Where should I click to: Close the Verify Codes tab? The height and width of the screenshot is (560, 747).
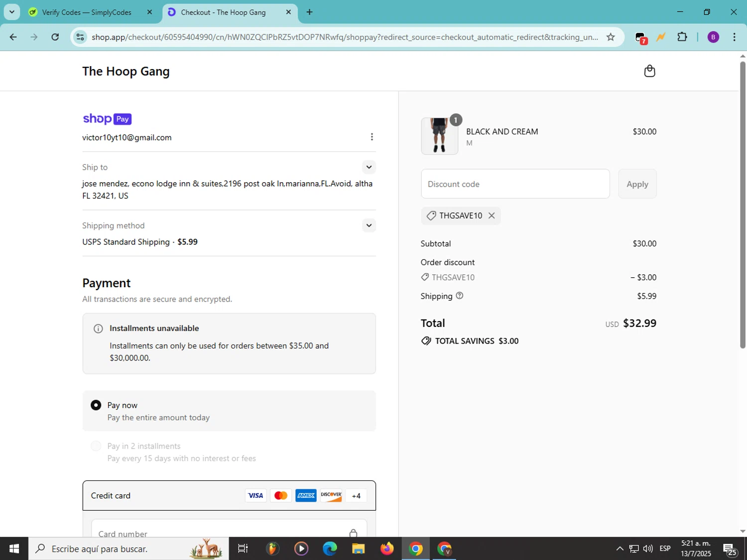[x=149, y=12]
